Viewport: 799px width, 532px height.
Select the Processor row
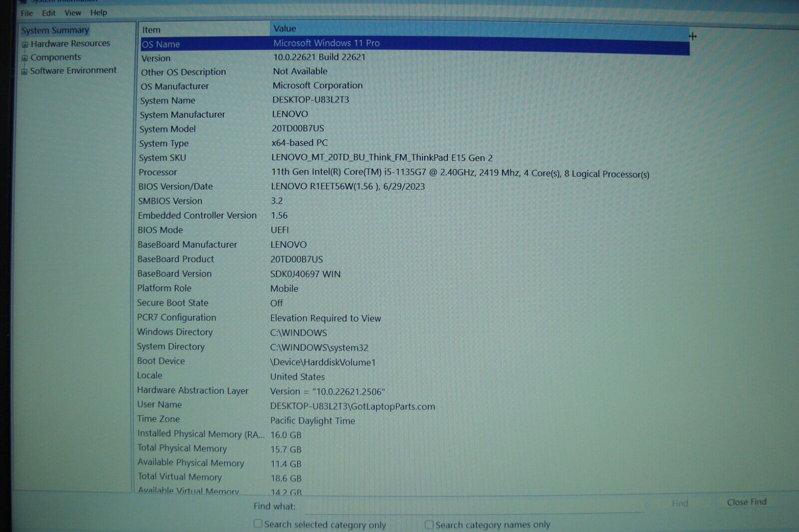click(x=414, y=172)
